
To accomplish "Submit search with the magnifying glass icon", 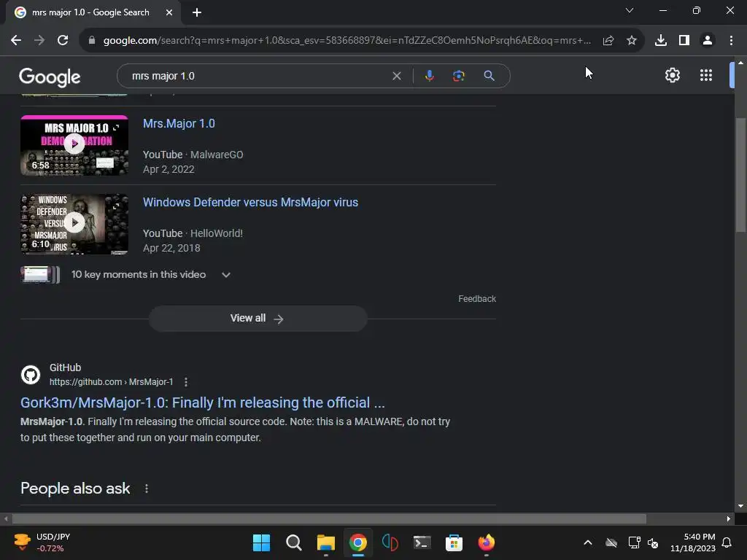I will [489, 76].
